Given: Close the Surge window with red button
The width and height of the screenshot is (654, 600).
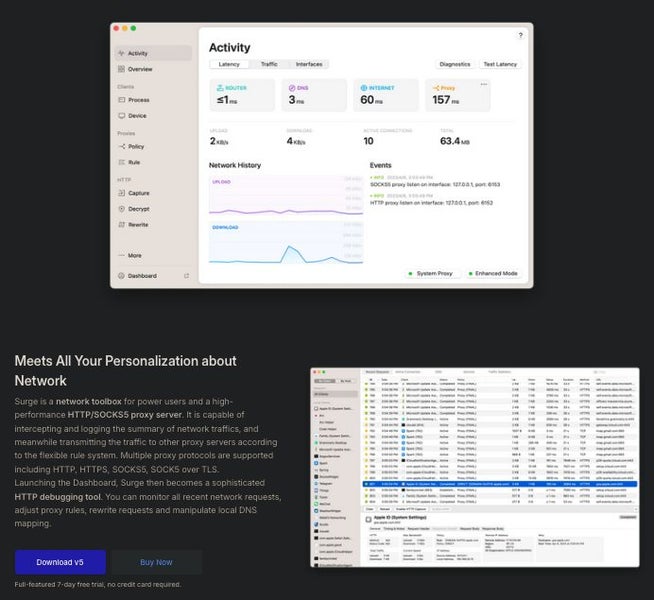Looking at the screenshot, I should coord(116,28).
